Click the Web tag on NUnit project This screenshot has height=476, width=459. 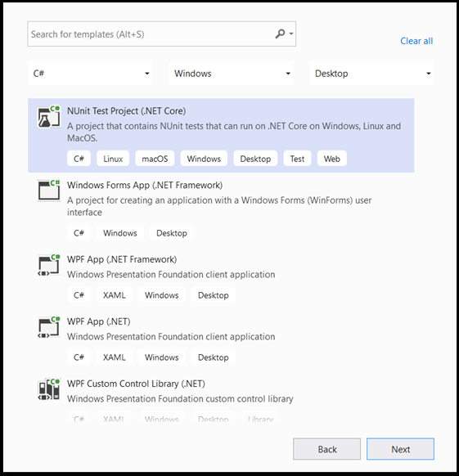(331, 159)
